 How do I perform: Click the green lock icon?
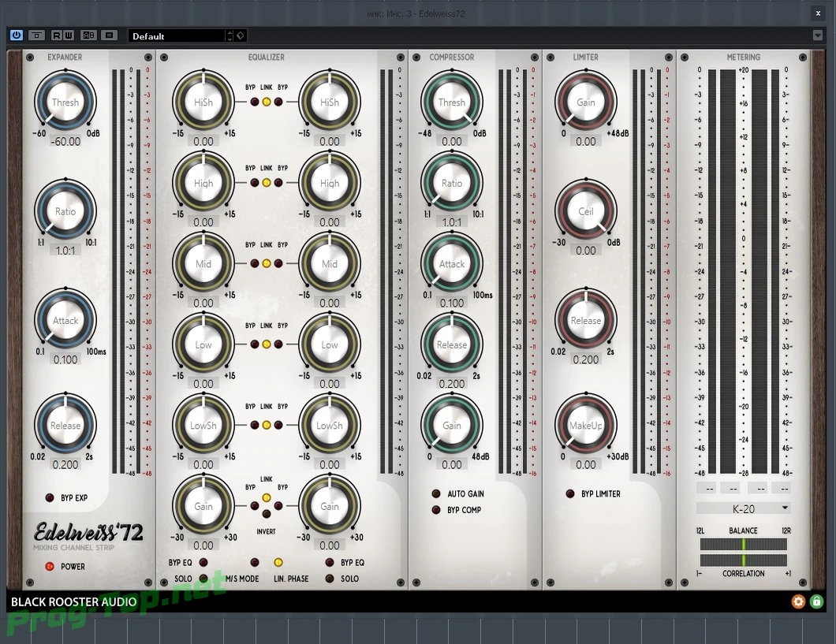tap(816, 601)
